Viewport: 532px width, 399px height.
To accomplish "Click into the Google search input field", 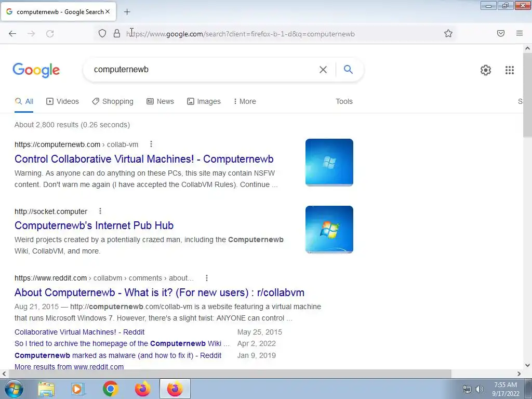I will (204, 70).
